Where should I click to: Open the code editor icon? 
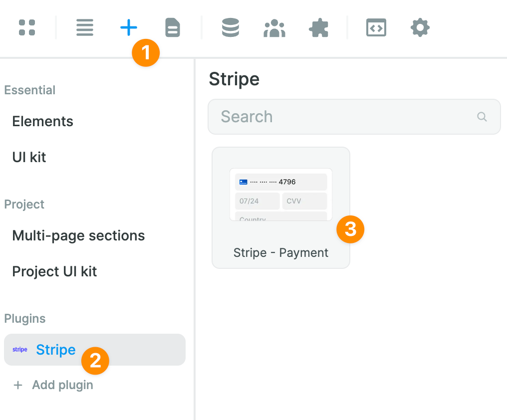pyautogui.click(x=376, y=28)
